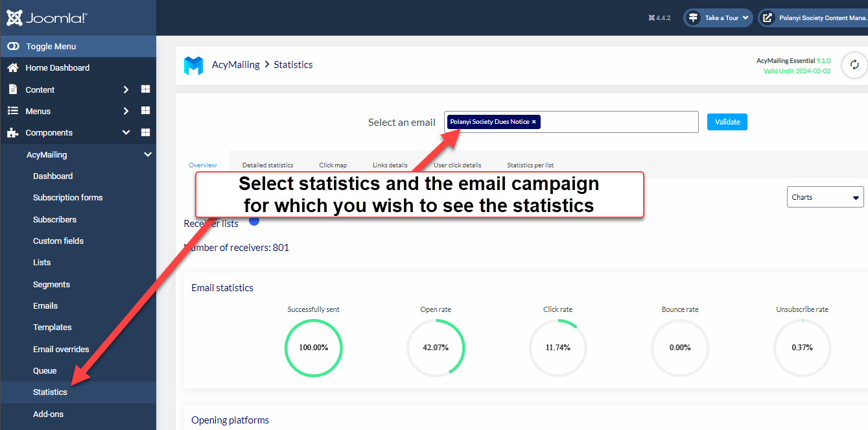Switch to the Detailed statistics tab

[268, 165]
